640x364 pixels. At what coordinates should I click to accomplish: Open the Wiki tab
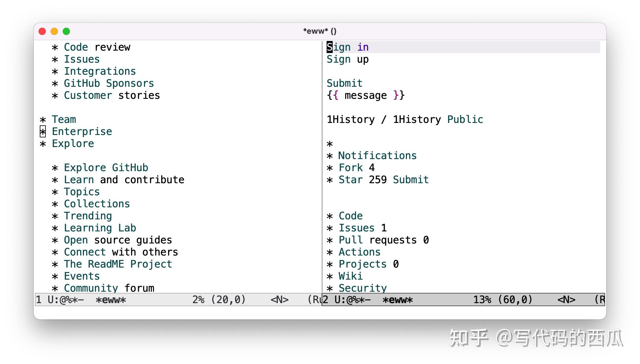[x=351, y=276]
